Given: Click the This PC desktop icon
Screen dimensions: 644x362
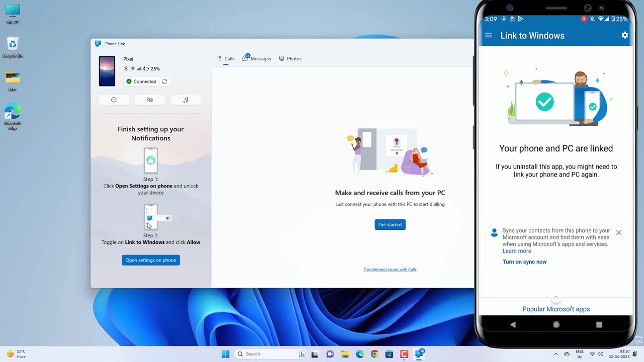Looking at the screenshot, I should click(x=13, y=14).
